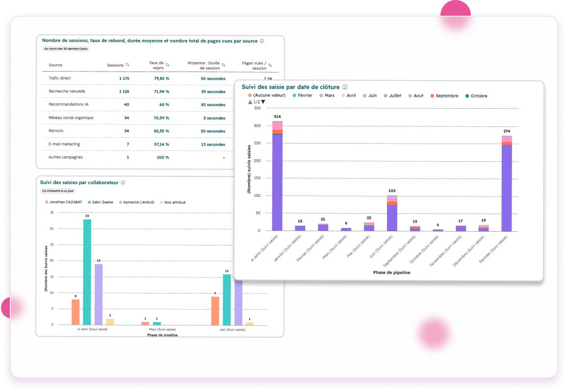The image size is (568, 392).
Task: Sort by Moyenne Durée de session arrows
Action: pyautogui.click(x=224, y=65)
